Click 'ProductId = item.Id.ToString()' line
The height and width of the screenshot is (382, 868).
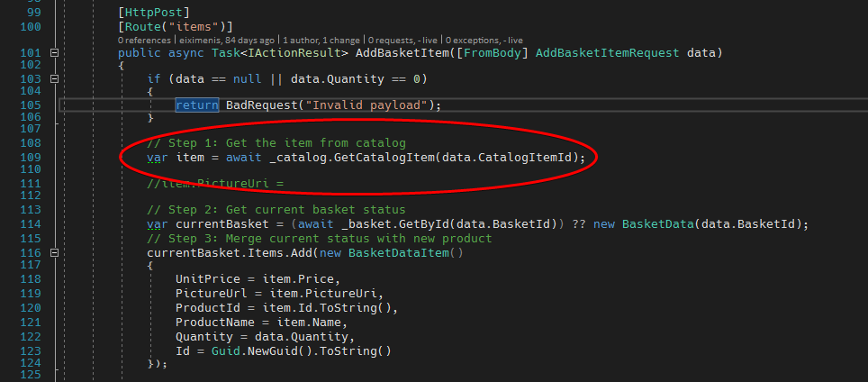coord(286,308)
